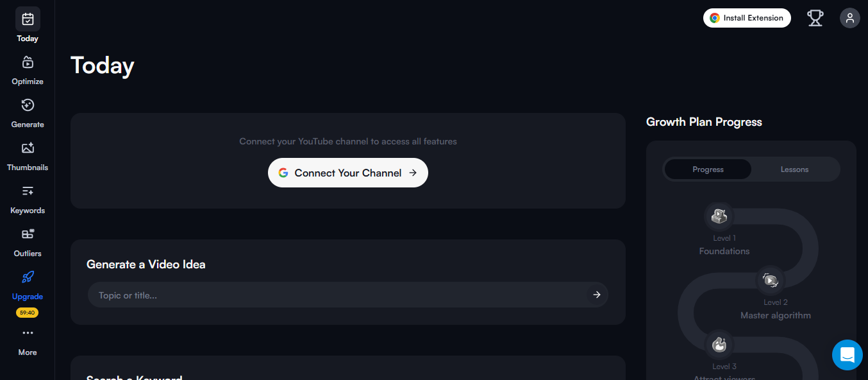Open the chat support widget
Viewport: 868px width, 380px height.
click(x=847, y=355)
